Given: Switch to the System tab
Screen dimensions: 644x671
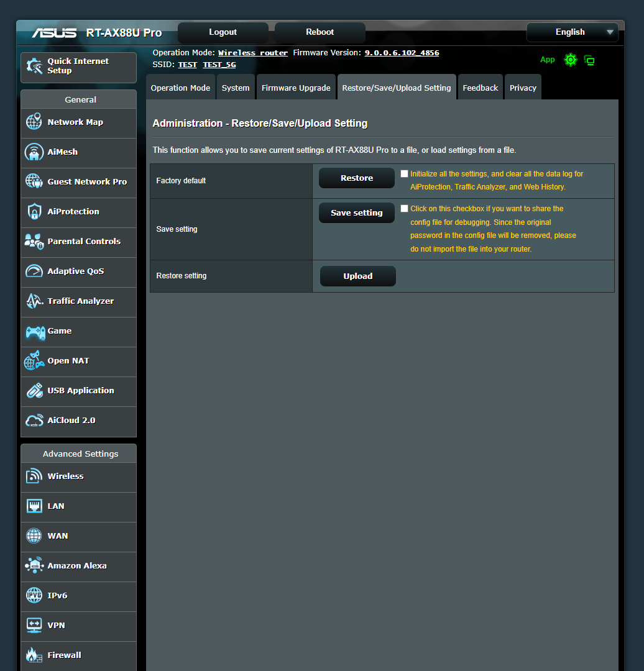Looking at the screenshot, I should [x=236, y=88].
